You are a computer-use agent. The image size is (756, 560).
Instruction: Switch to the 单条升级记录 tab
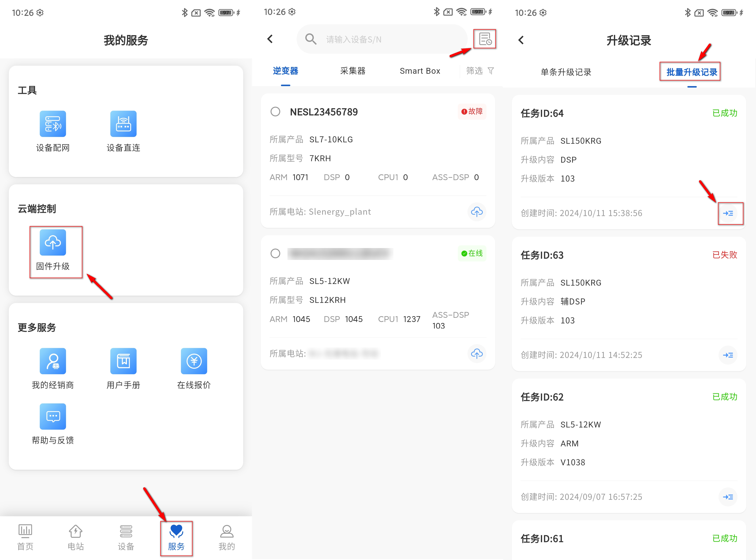pos(565,72)
